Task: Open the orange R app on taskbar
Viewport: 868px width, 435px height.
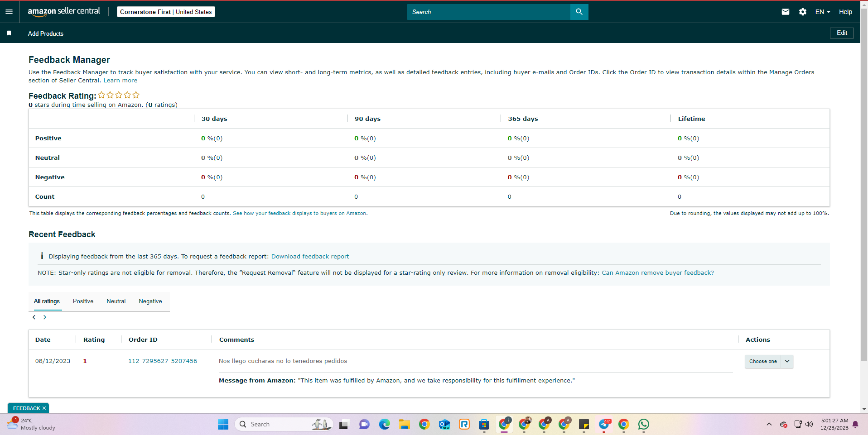Action: click(464, 424)
